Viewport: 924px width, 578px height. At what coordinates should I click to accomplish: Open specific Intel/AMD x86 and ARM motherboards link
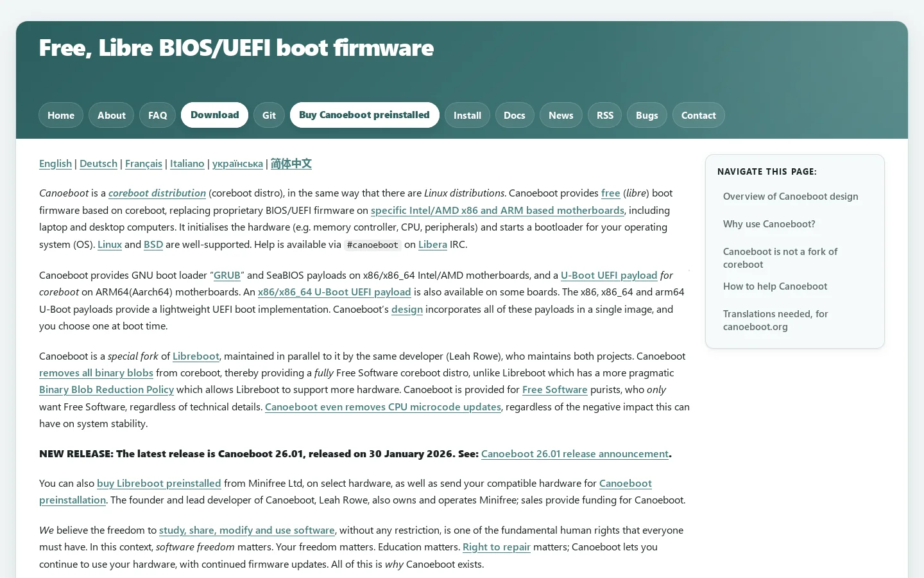(497, 211)
